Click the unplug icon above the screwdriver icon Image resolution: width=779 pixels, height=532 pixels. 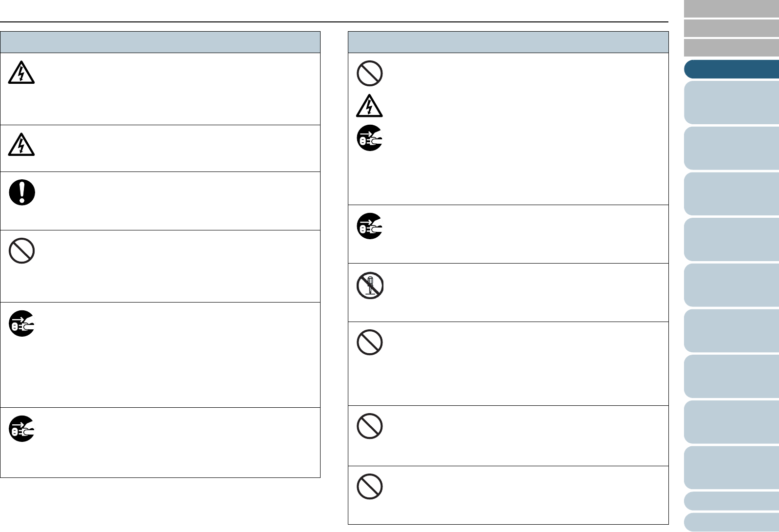tap(370, 226)
